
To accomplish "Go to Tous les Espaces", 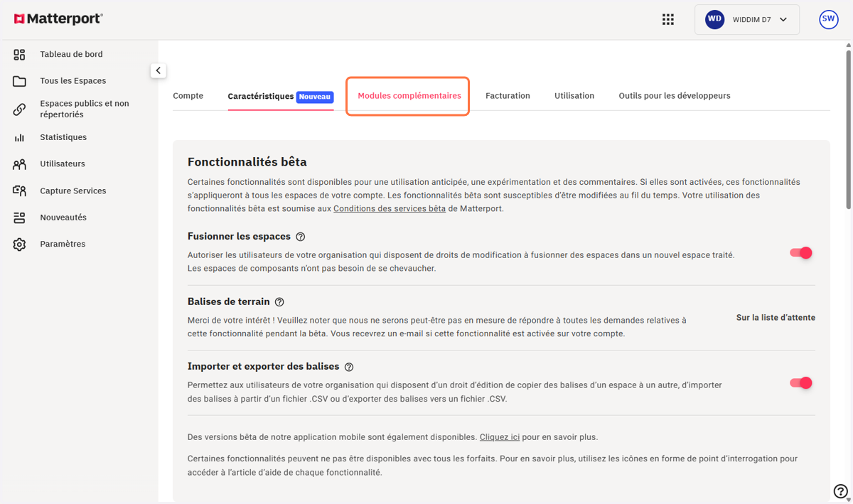I will point(73,81).
